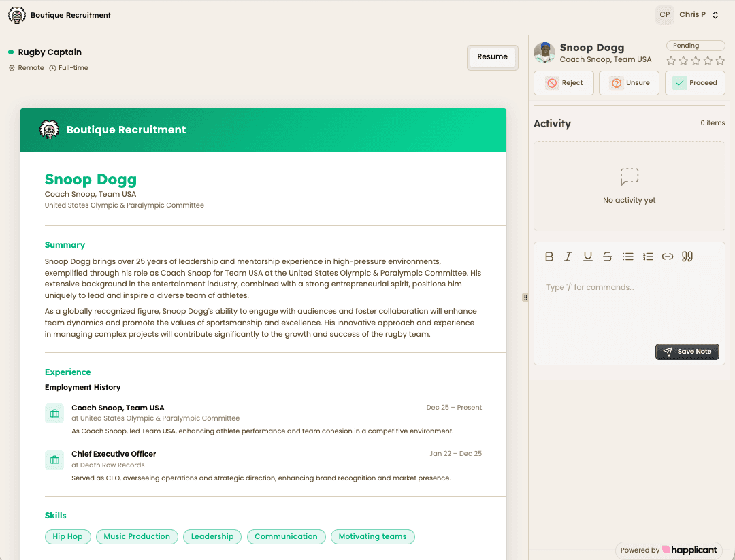
Task: Open the Pending status dropdown
Action: tap(696, 46)
